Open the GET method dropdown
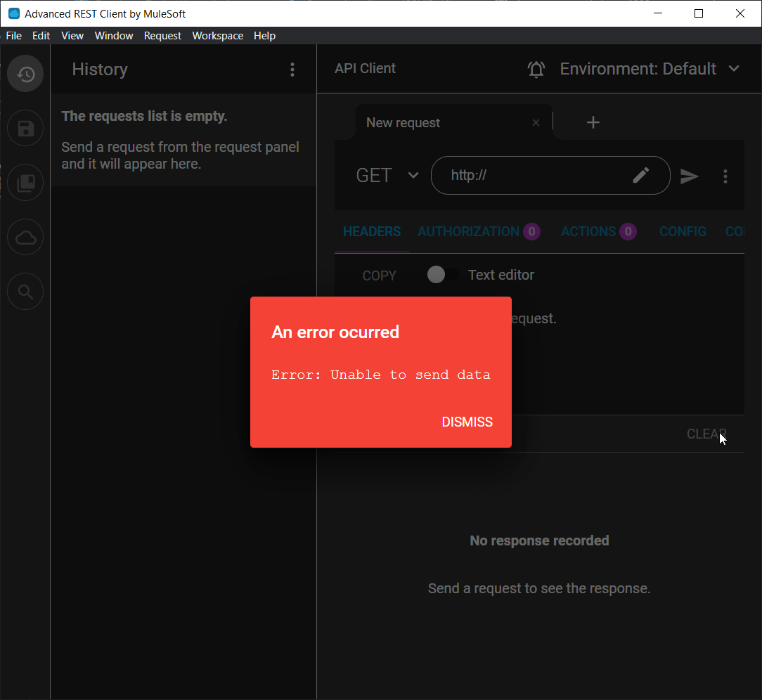This screenshot has height=700, width=762. pyautogui.click(x=413, y=175)
